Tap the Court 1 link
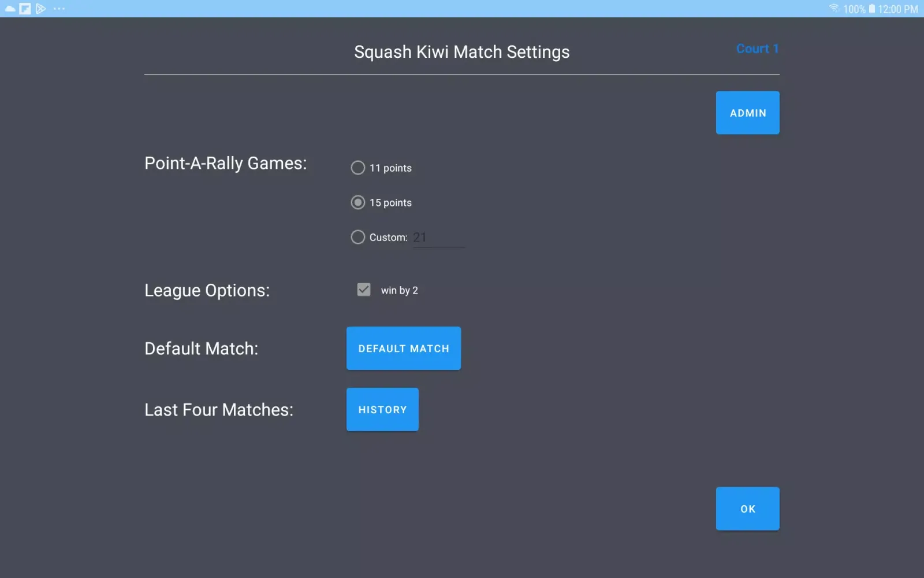This screenshot has width=924, height=578. pyautogui.click(x=757, y=49)
